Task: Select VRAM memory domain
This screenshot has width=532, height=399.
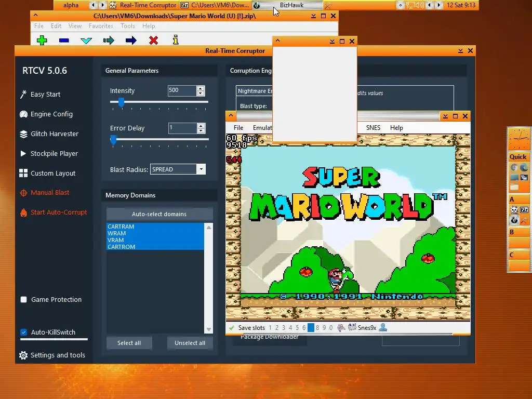Action: [x=155, y=240]
